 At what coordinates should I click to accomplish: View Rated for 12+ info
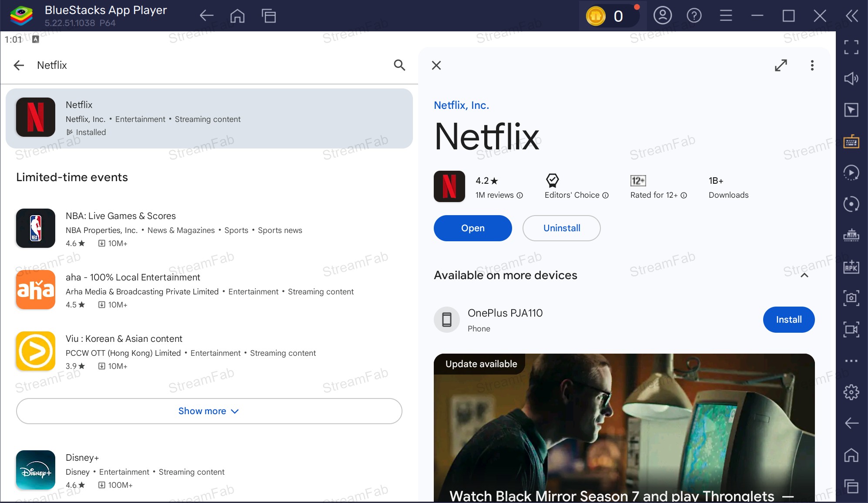tap(658, 195)
